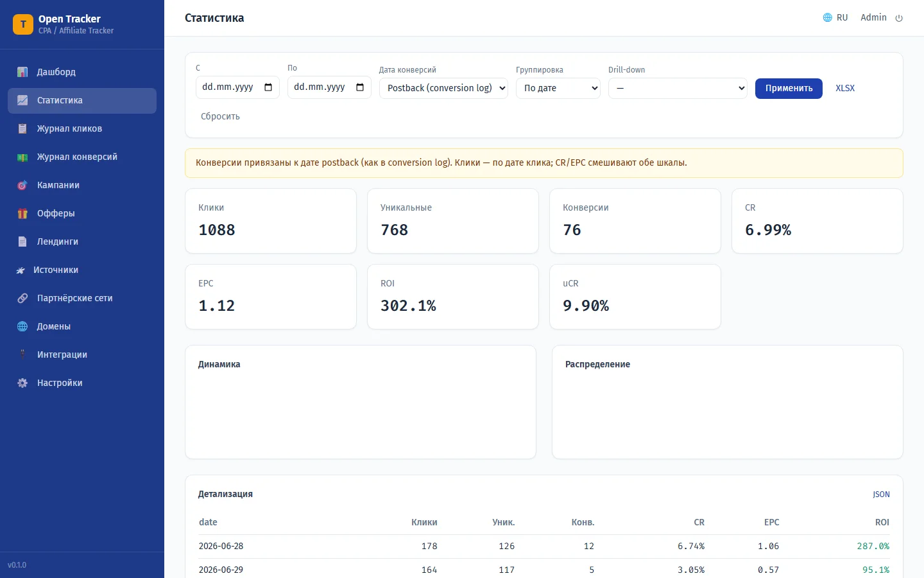The width and height of the screenshot is (924, 578).
Task: Go to Журнал конверсий page
Action: coord(82,157)
